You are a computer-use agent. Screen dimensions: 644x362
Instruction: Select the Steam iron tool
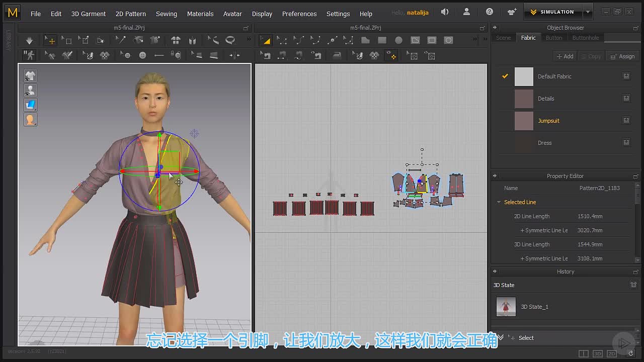337,55
